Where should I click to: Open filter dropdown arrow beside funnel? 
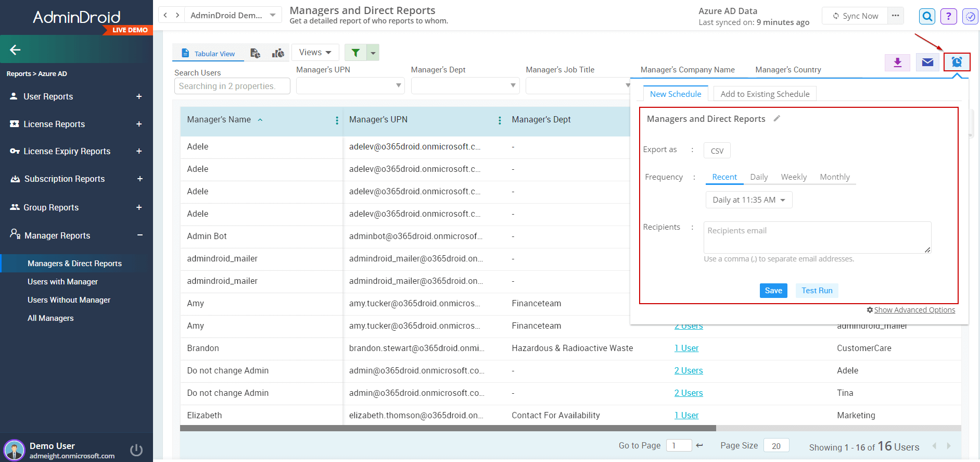tap(373, 53)
